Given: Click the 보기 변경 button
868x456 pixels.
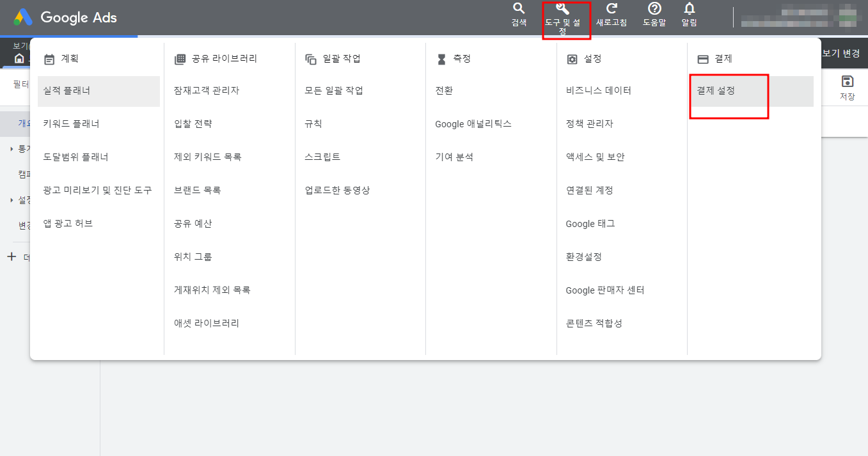Looking at the screenshot, I should coord(841,52).
